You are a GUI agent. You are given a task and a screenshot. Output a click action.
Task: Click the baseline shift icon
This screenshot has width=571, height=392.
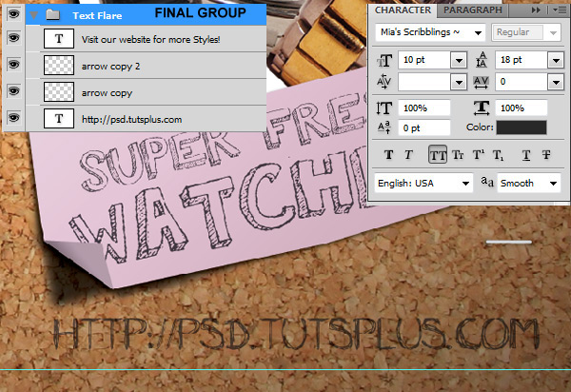coord(384,127)
